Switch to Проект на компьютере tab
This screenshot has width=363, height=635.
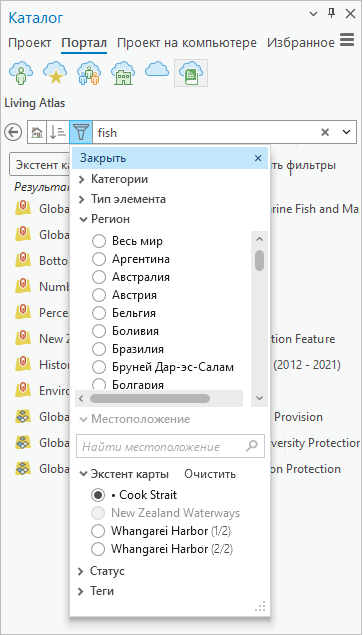[187, 43]
